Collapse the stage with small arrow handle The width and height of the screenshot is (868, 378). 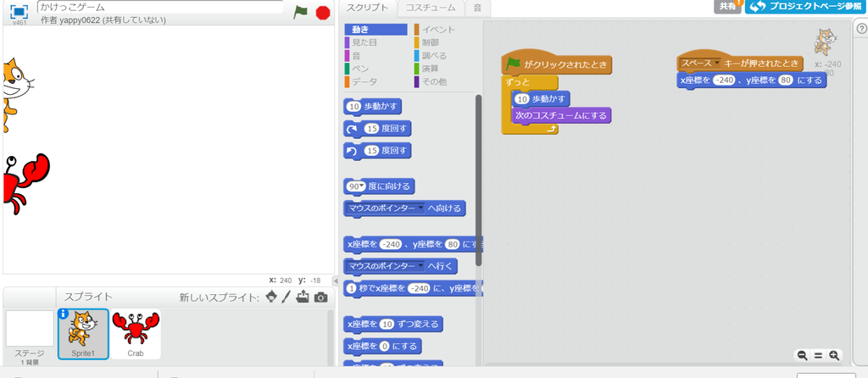[x=334, y=280]
